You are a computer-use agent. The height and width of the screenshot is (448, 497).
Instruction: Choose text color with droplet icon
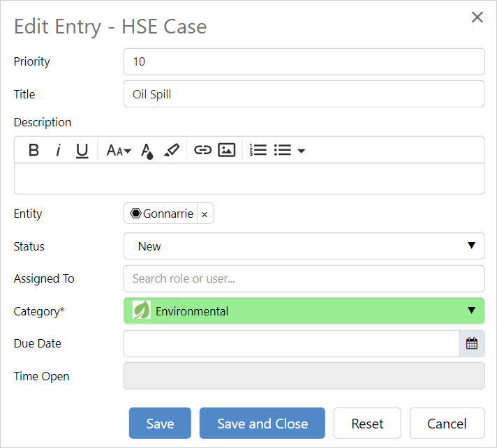pos(147,150)
